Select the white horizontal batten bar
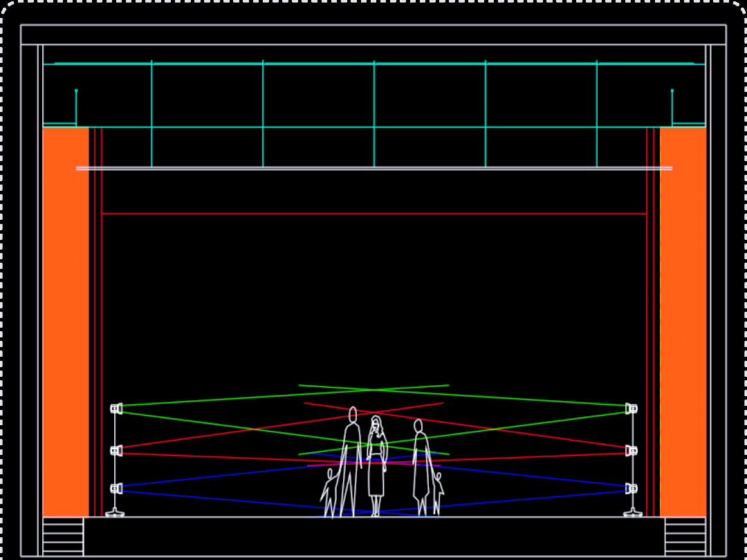The image size is (747, 560). pyautogui.click(x=373, y=168)
